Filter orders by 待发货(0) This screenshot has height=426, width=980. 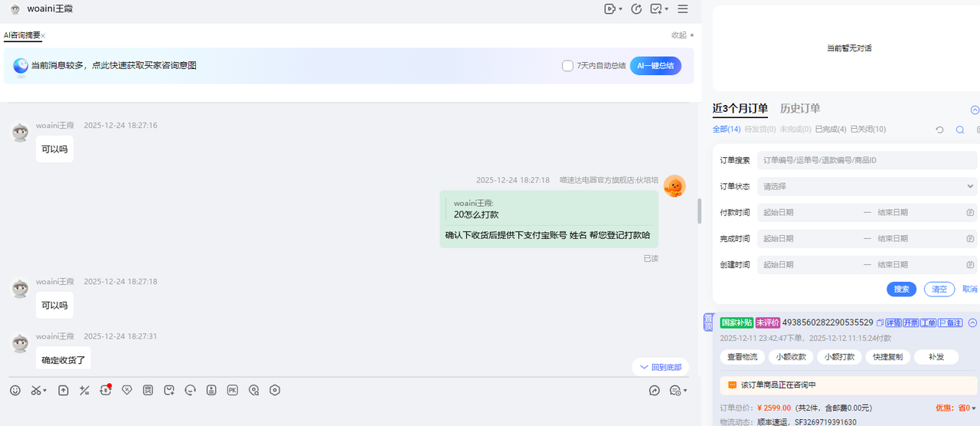(x=760, y=129)
